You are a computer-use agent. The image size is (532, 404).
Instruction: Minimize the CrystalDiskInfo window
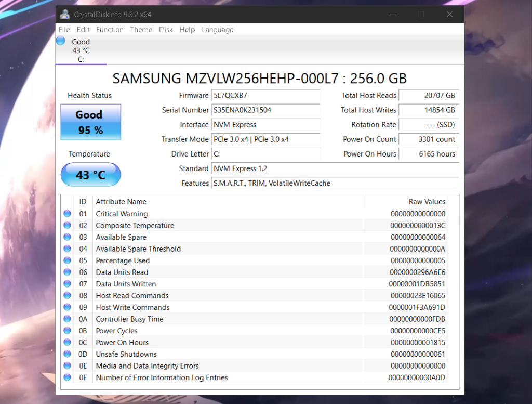point(393,14)
